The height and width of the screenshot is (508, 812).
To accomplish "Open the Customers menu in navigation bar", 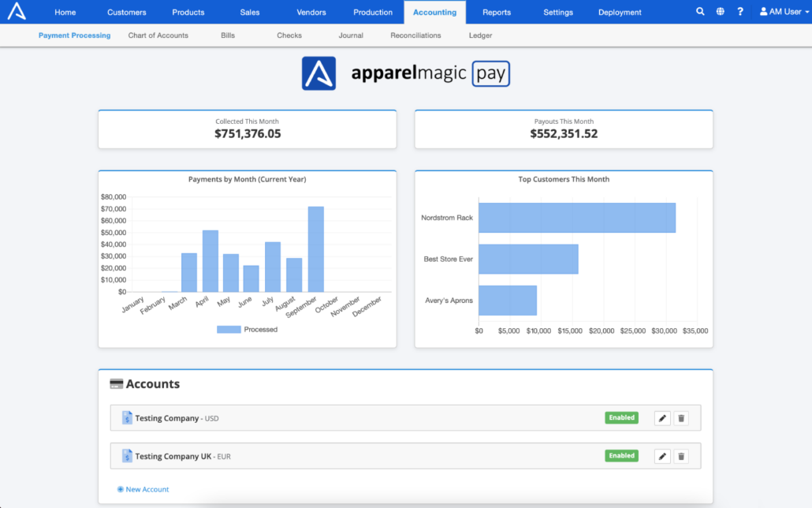I will coord(127,12).
